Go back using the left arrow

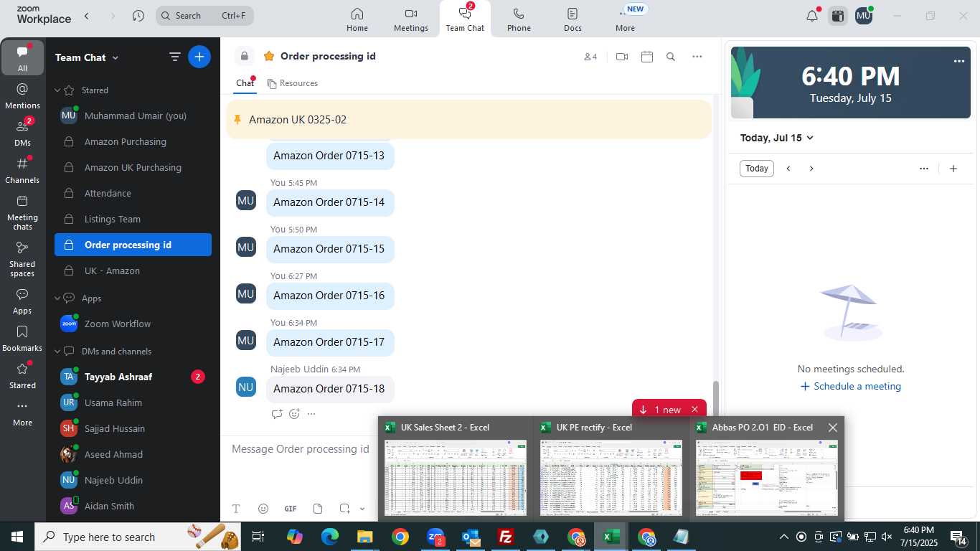tap(87, 15)
